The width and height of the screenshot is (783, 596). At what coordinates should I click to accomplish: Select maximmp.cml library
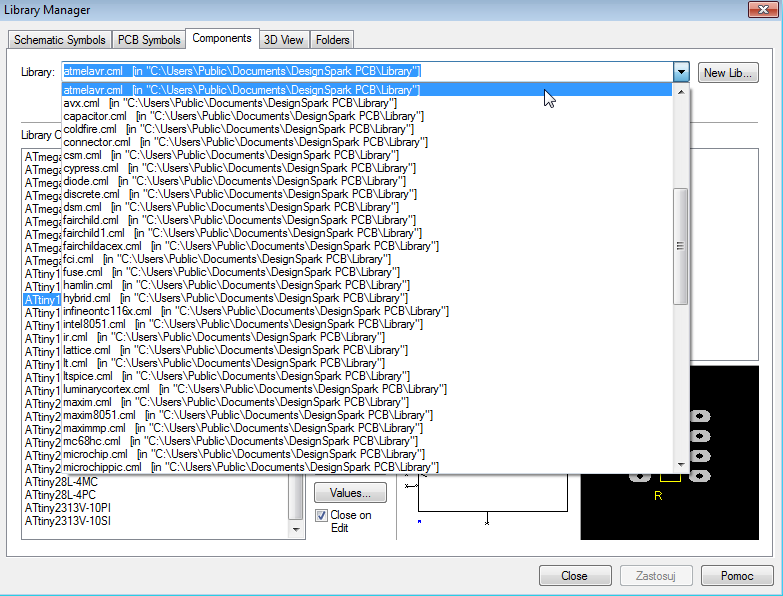(x=367, y=428)
